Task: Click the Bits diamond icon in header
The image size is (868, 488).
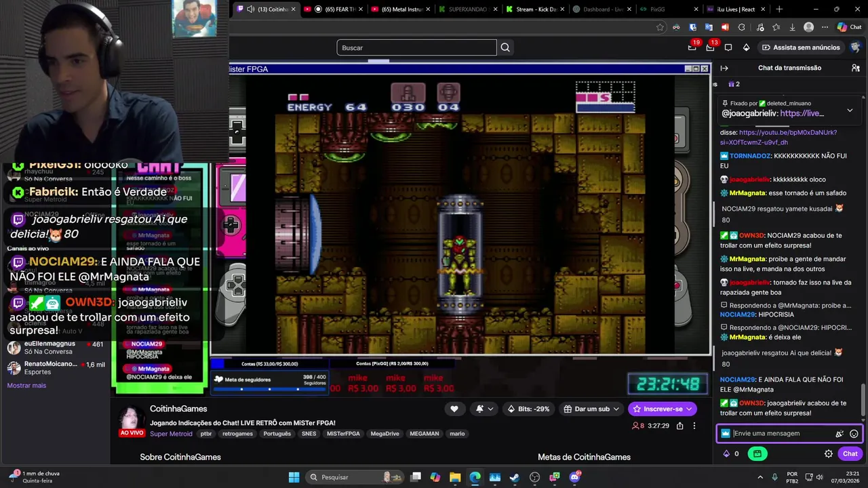Action: (x=746, y=47)
